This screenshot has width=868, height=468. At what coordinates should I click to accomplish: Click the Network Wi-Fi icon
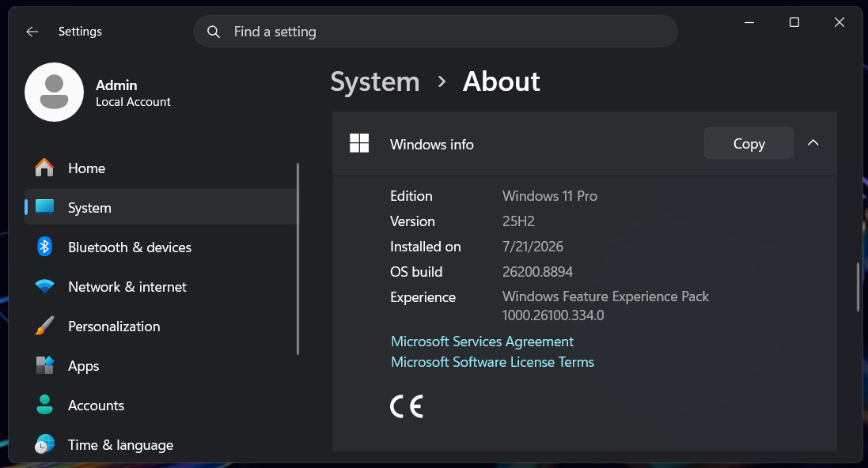pos(44,286)
